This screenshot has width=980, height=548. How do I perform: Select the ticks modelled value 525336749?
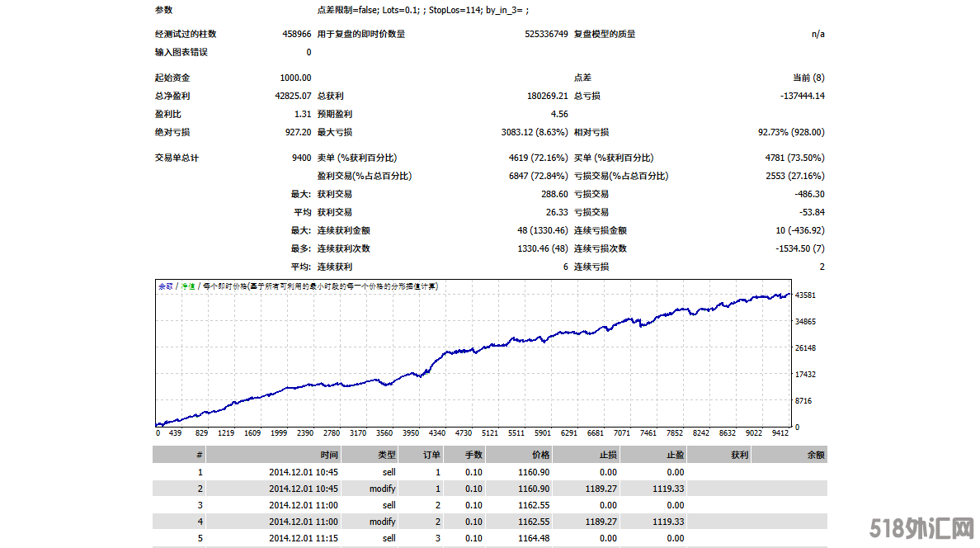546,34
